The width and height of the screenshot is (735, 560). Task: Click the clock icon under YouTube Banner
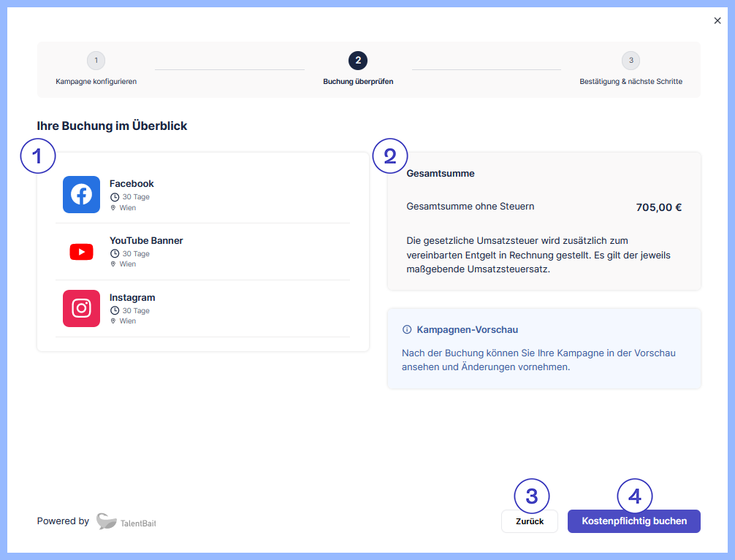[x=114, y=254]
